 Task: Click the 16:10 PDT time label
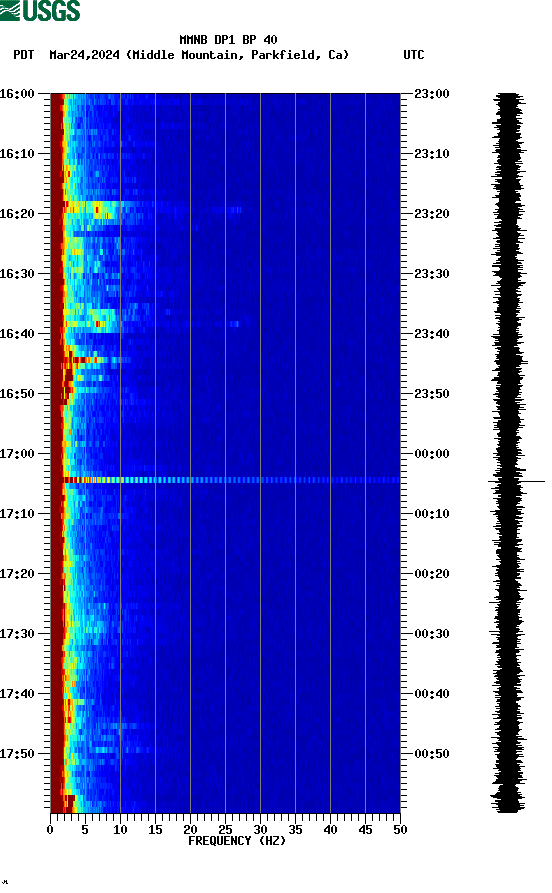coord(17,154)
